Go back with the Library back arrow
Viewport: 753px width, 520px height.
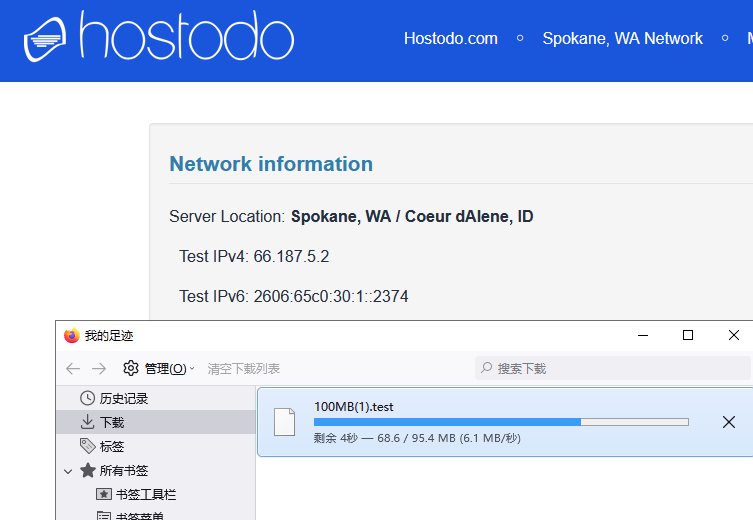coord(73,369)
